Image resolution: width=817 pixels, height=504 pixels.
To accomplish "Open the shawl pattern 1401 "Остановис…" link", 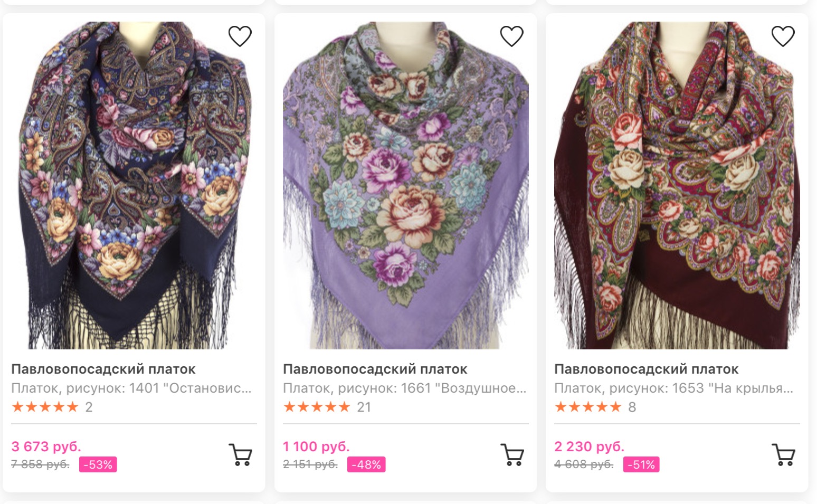I will pos(131,388).
